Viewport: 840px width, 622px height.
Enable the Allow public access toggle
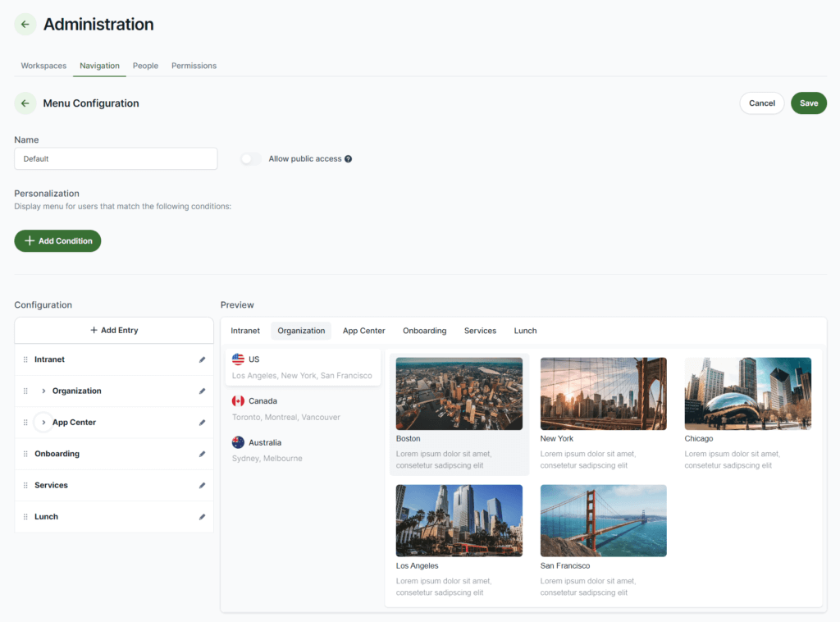tap(249, 158)
